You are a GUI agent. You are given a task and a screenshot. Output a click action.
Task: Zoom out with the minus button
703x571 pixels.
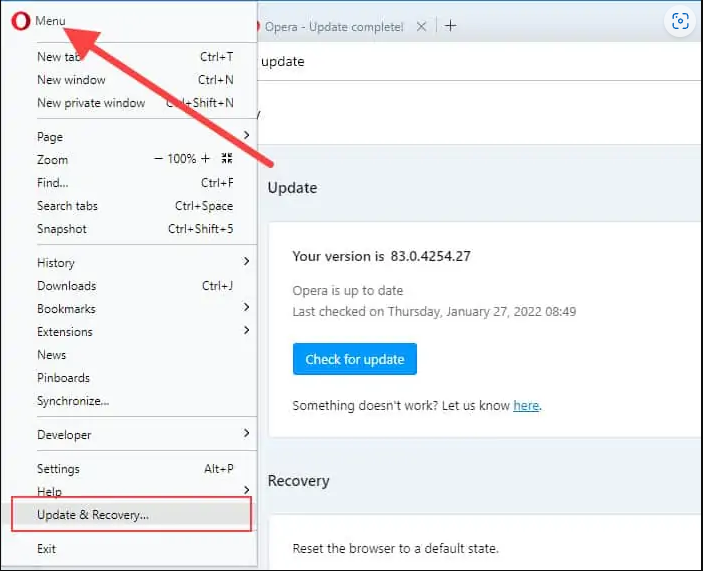[x=158, y=159]
